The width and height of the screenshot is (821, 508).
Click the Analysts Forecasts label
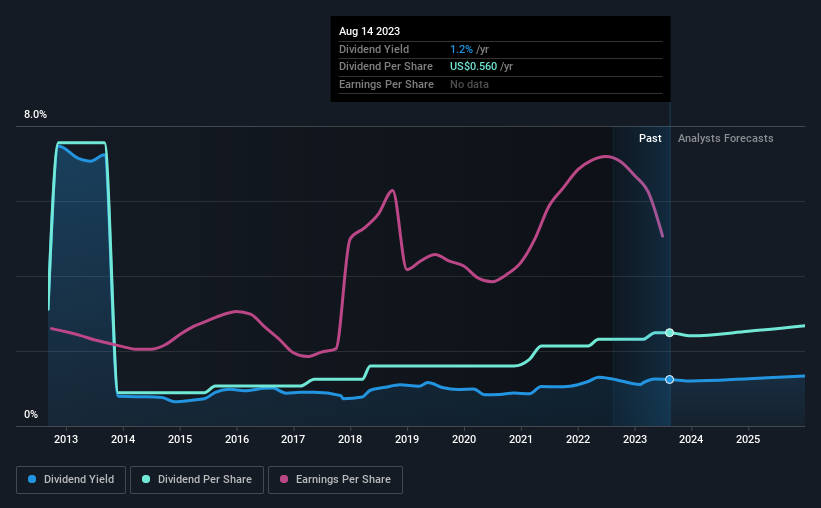click(x=725, y=138)
